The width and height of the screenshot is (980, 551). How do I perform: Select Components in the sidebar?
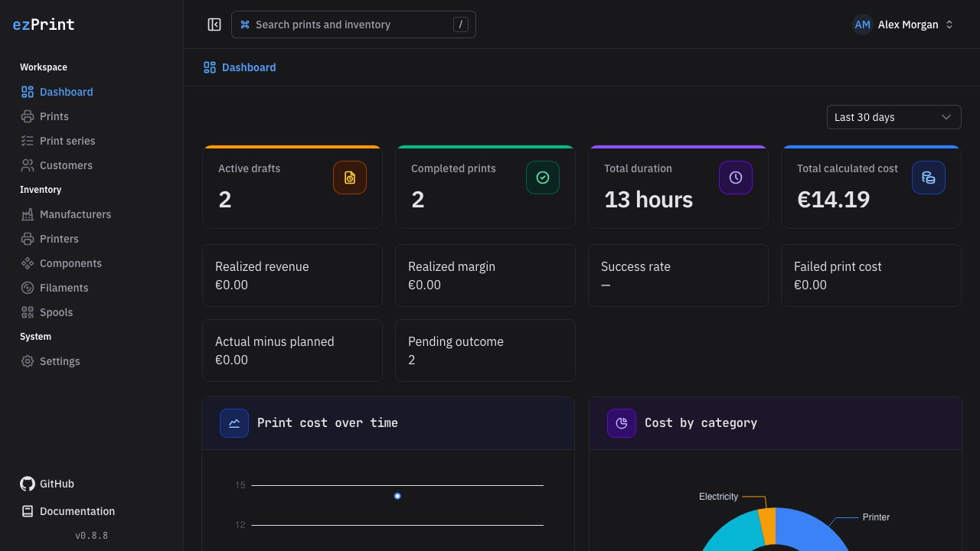(92, 263)
